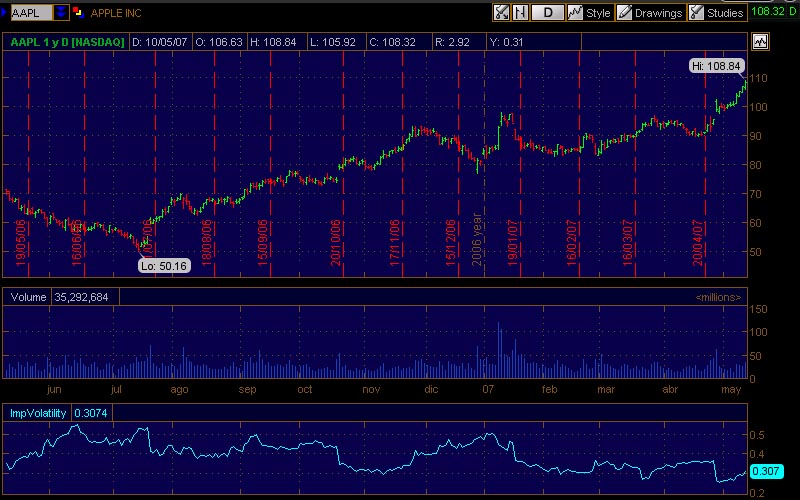Click the Lo: 50.16 price bubble

[164, 266]
